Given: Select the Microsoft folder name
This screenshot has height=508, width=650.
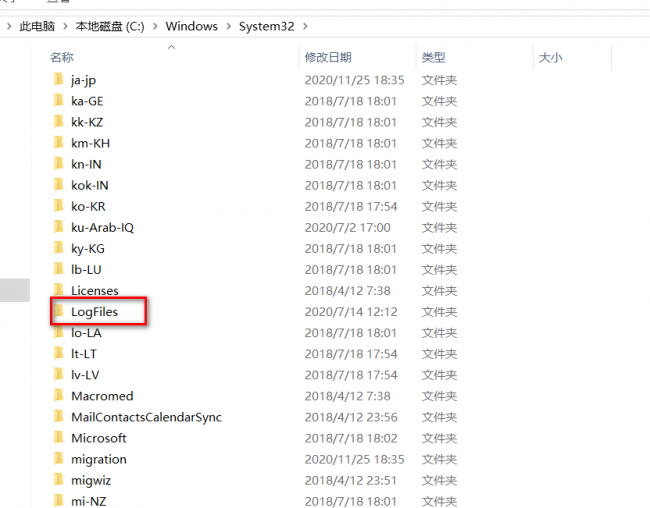Looking at the screenshot, I should (99, 438).
